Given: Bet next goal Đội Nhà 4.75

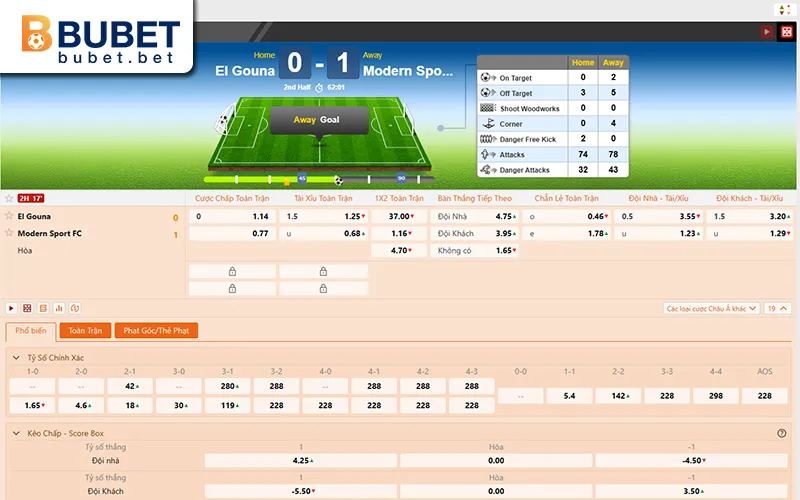Looking at the screenshot, I should [474, 216].
